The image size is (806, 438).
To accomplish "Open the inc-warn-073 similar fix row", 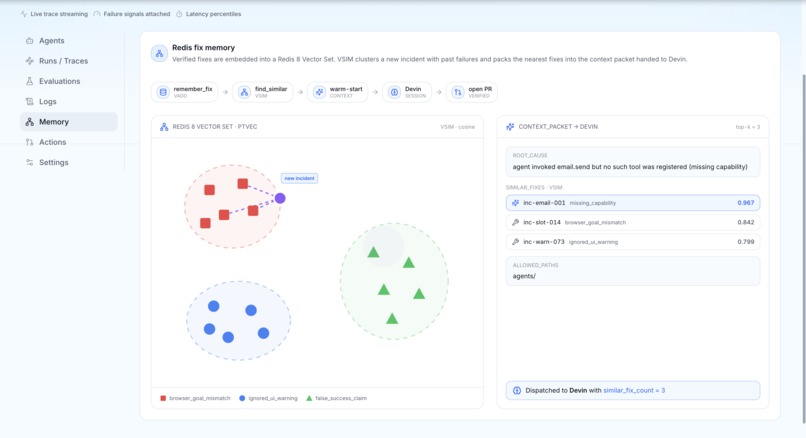I will [633, 242].
